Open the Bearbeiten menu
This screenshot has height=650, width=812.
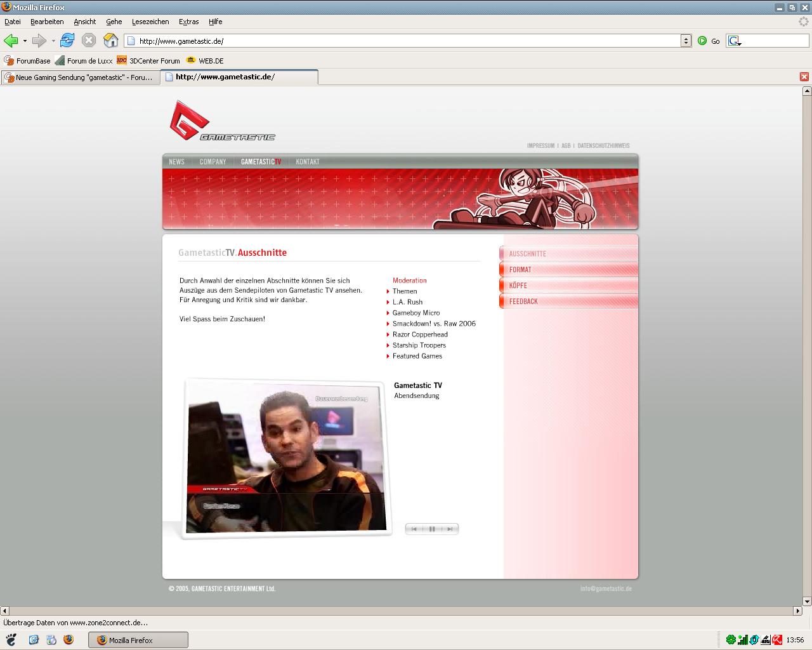tap(47, 22)
